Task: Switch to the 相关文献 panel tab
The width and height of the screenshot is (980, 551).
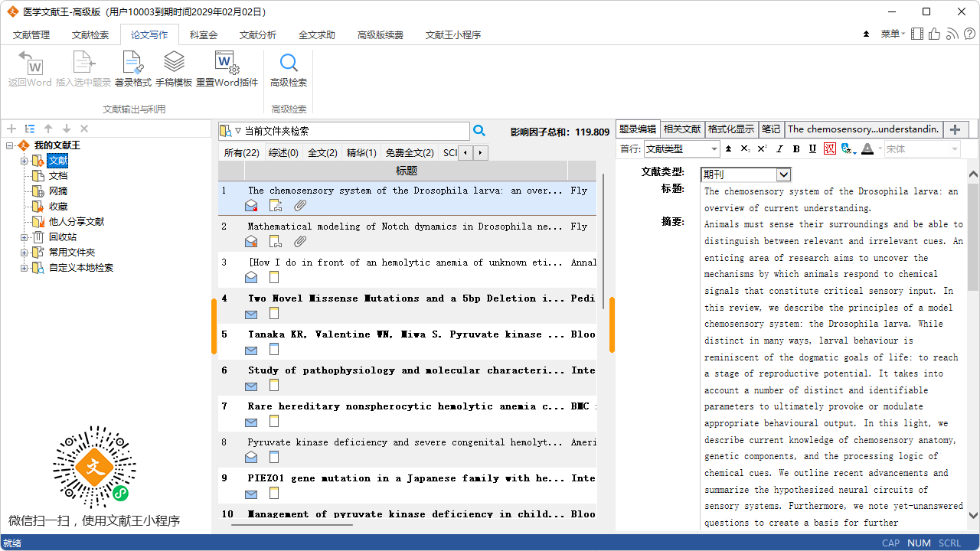Action: pos(682,129)
